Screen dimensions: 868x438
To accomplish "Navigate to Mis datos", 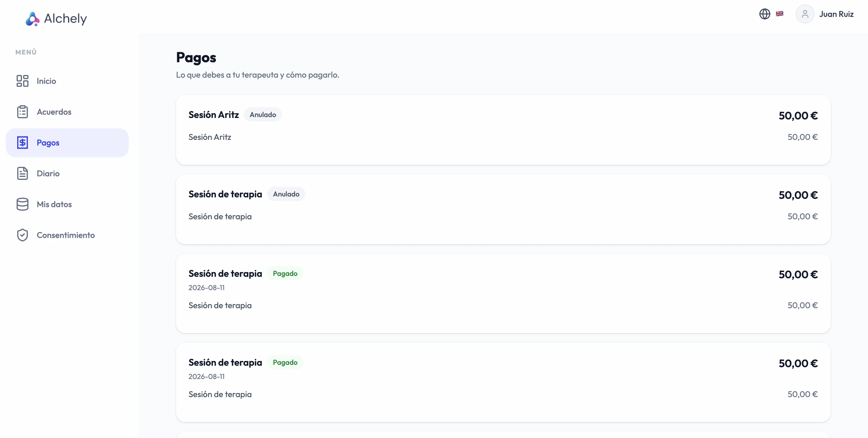I will (67, 204).
